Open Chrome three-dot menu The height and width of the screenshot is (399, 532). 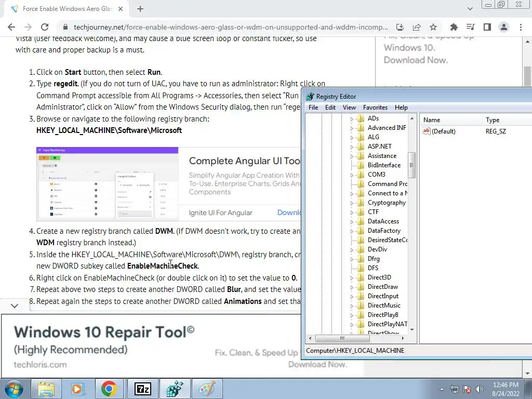521,27
